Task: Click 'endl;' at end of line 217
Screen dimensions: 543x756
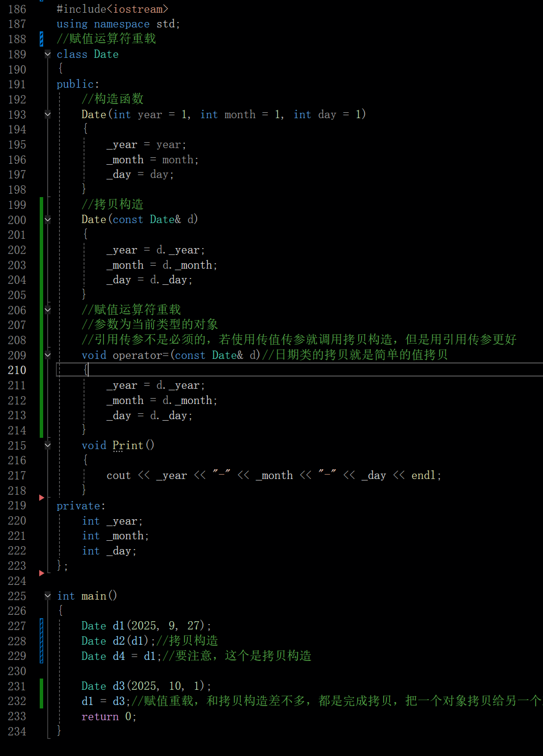Action: pos(426,476)
